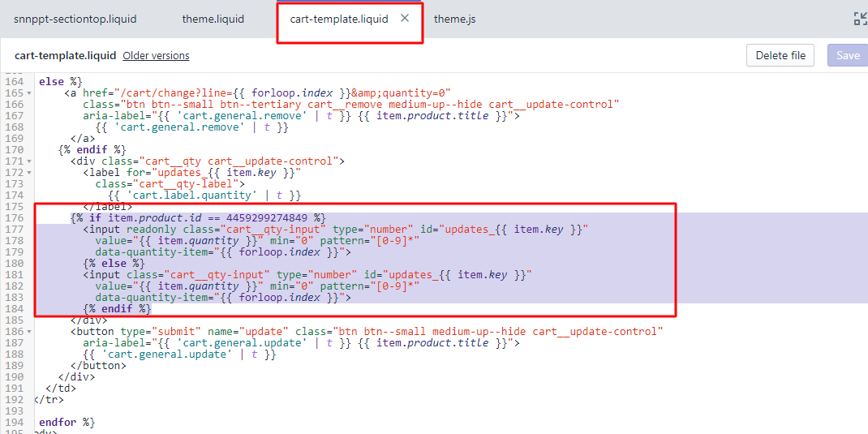Open the theme.liquid tab
868x434 pixels.
[213, 19]
